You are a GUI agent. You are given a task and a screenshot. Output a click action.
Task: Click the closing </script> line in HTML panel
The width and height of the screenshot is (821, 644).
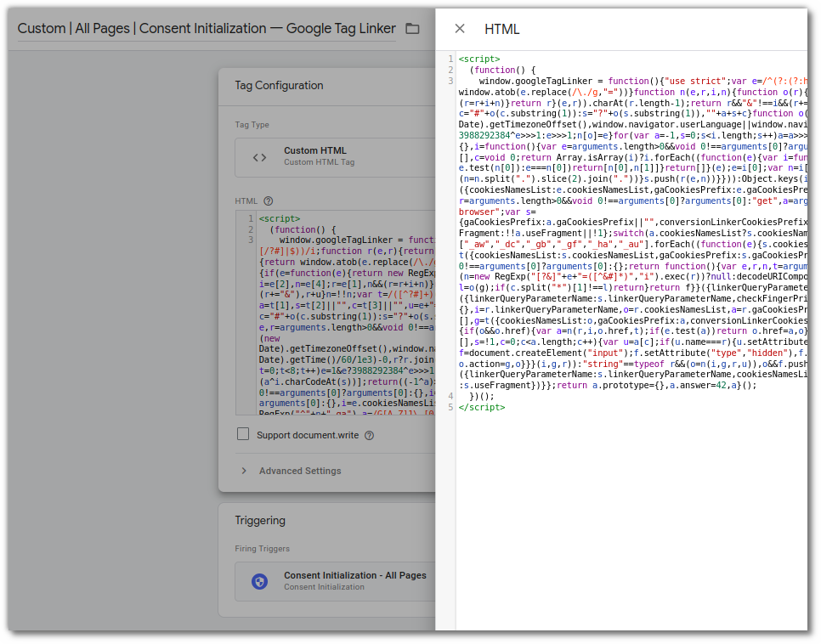482,407
